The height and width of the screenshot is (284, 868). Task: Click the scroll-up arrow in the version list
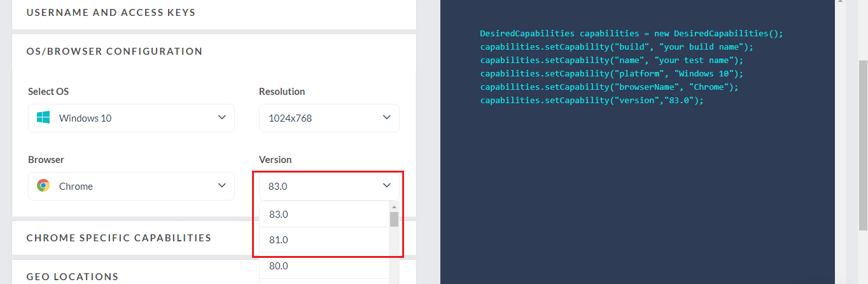(x=394, y=207)
